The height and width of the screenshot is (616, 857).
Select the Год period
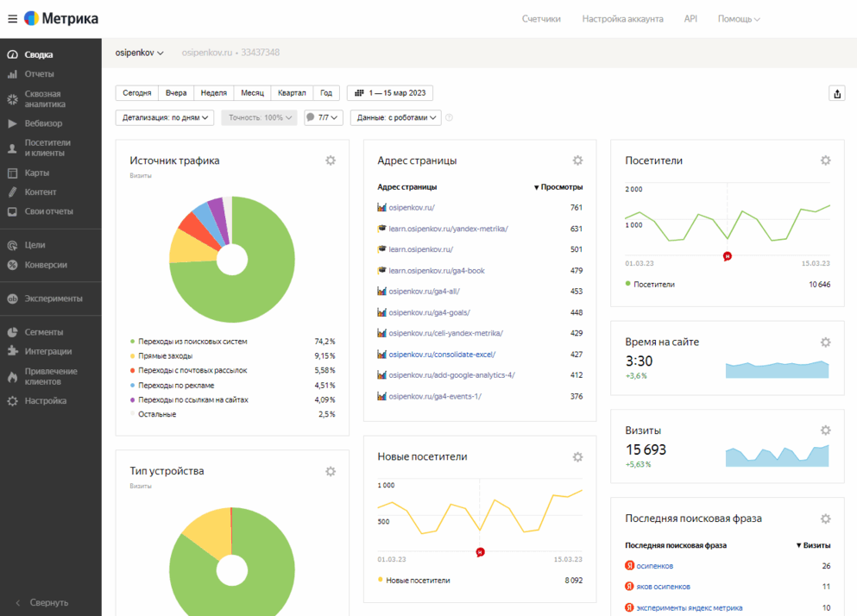pos(326,93)
